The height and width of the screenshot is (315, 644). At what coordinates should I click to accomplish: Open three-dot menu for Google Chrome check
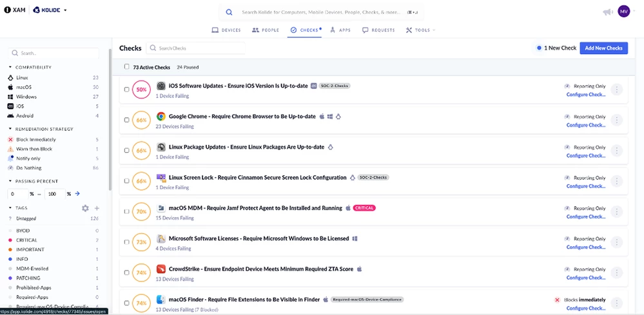coord(616,120)
